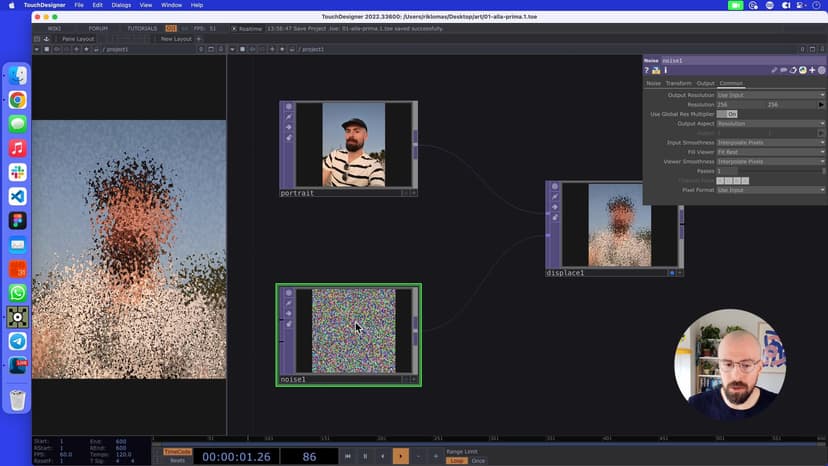Open the Pixel Format dropdown
Image resolution: width=828 pixels, height=466 pixels.
770,189
